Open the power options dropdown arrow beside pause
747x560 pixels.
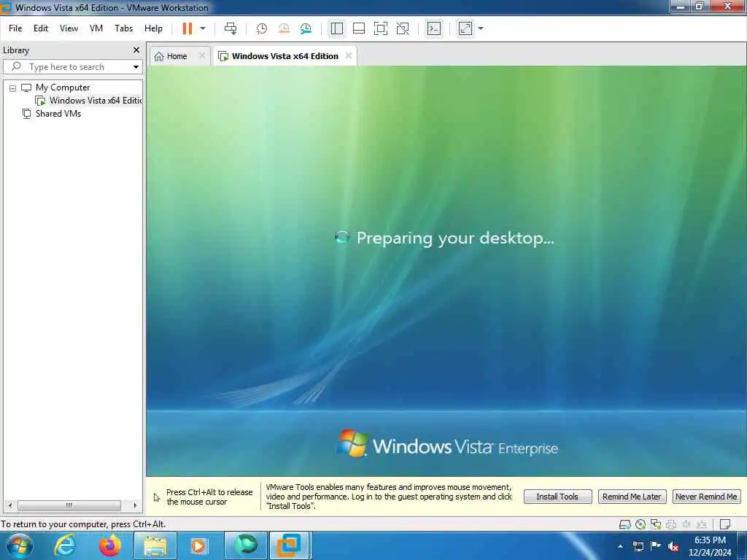tap(203, 28)
